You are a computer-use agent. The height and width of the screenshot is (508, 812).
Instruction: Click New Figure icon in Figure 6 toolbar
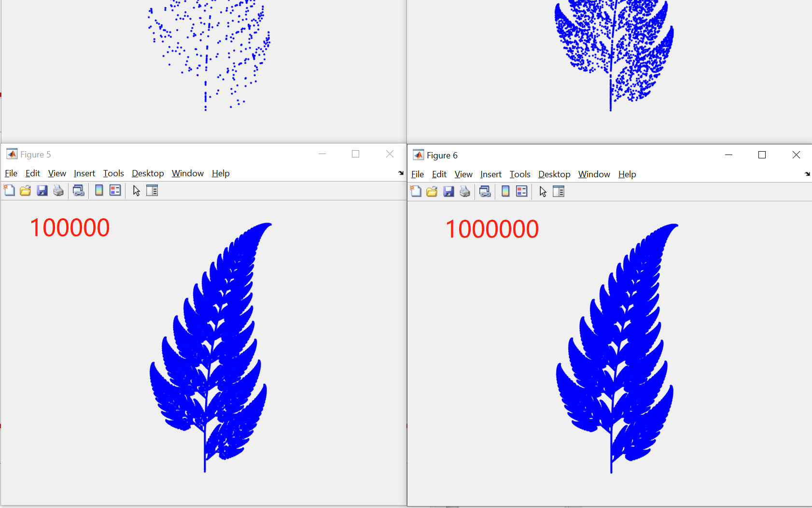[416, 191]
